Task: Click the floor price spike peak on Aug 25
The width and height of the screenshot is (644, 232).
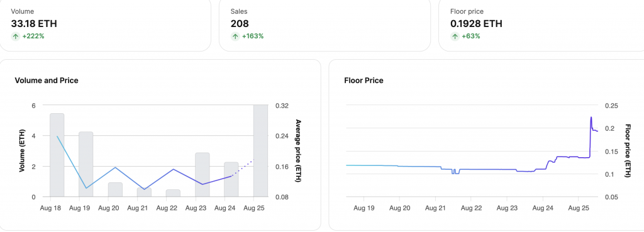Action: click(x=591, y=118)
